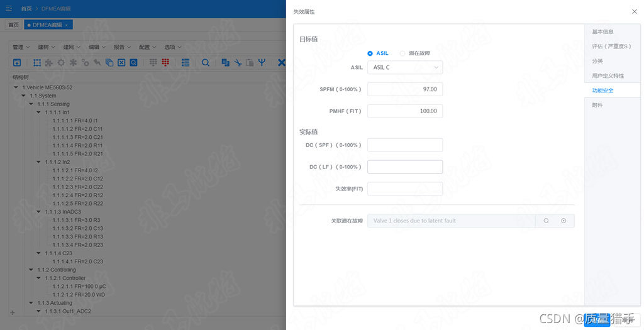644x330 pixels.
Task: Click the boxed X toolbar icon
Action: click(121, 62)
